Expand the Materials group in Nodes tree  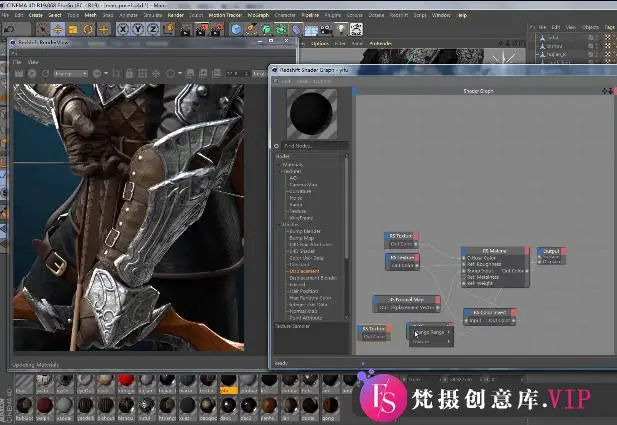click(x=280, y=164)
